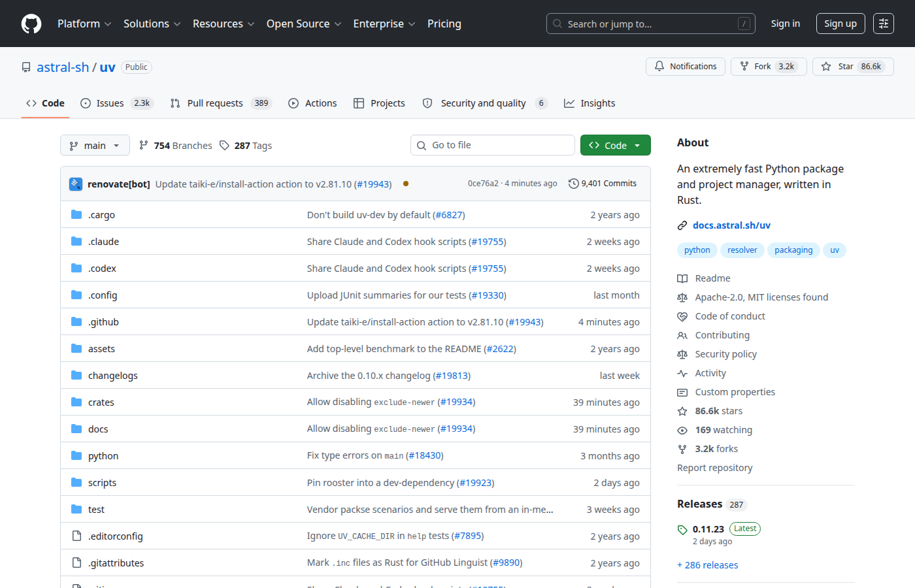Image resolution: width=915 pixels, height=588 pixels.
Task: Open commit hash 0ce76a2
Action: (x=483, y=184)
